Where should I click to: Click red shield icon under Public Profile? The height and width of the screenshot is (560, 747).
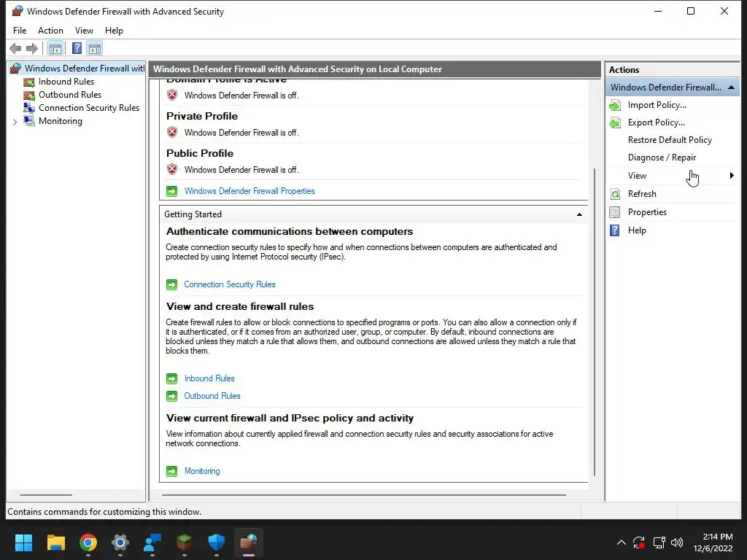[x=172, y=169]
